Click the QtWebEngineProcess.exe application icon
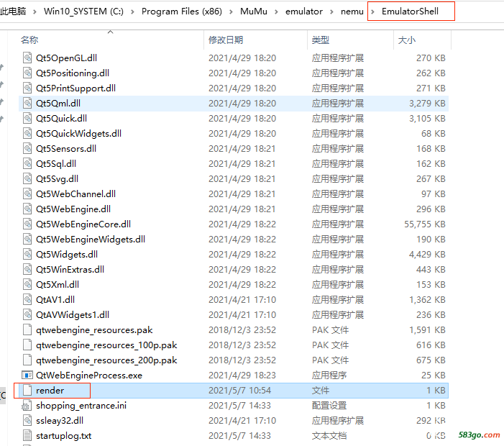Viewport: 504px width, 446px height. pos(27,376)
